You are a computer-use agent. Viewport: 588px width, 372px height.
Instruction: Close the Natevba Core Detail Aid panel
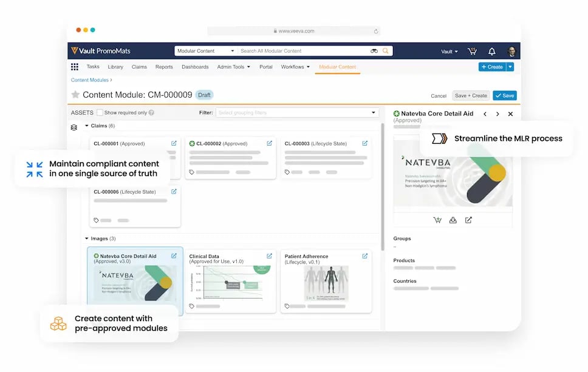(x=510, y=114)
